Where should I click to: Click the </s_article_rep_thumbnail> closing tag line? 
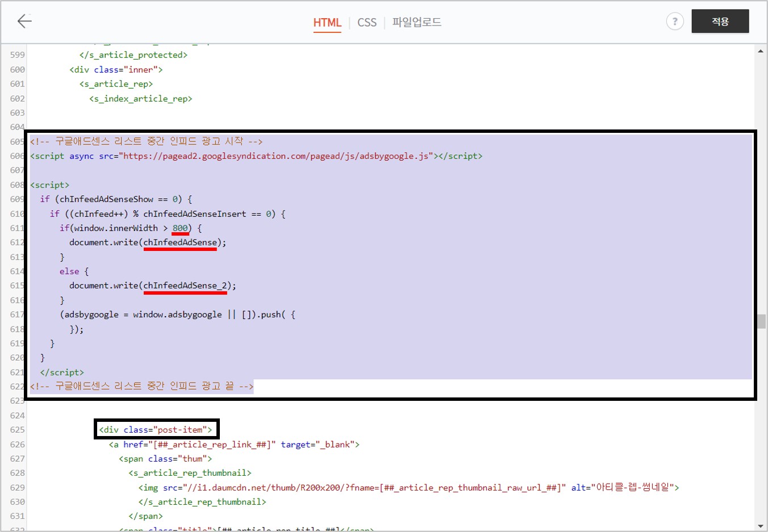coord(202,502)
